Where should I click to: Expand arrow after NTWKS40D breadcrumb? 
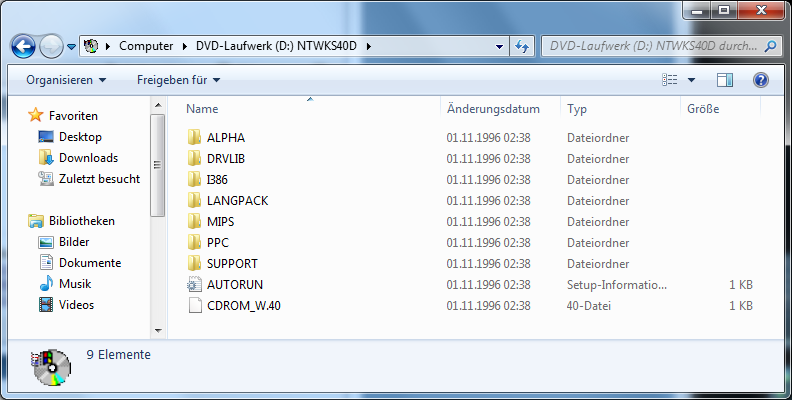pos(369,46)
